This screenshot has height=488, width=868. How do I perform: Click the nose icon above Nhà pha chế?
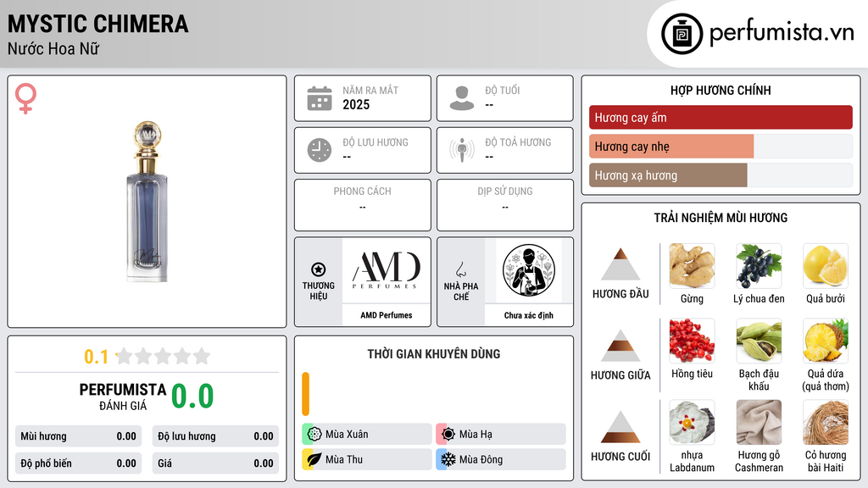pyautogui.click(x=460, y=269)
